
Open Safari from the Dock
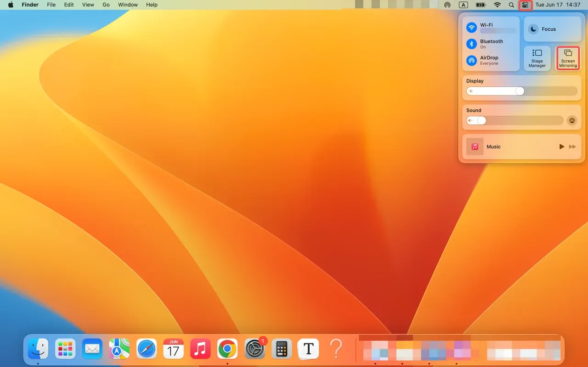click(x=147, y=350)
